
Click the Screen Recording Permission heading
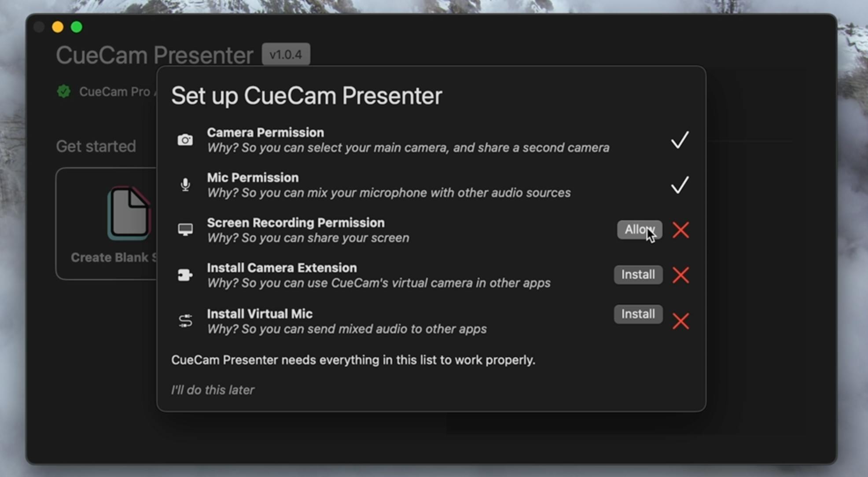[296, 223]
